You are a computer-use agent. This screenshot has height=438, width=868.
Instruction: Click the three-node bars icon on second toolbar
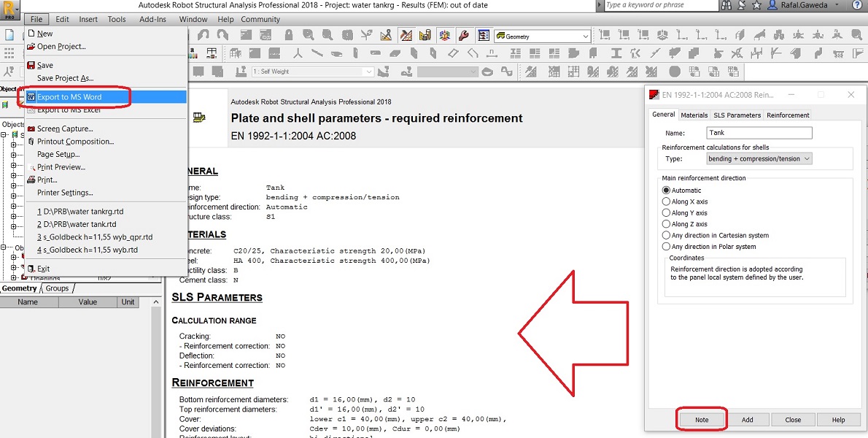298,54
